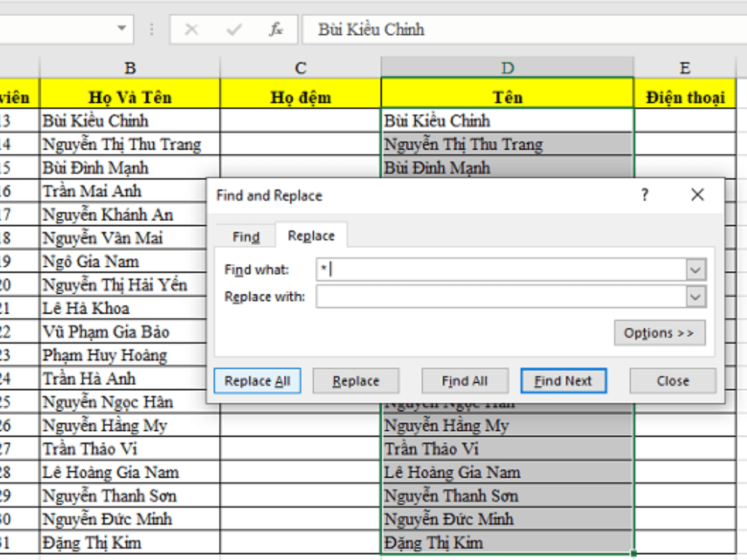Click the Close button in dialog
This screenshot has height=560, width=747.
click(673, 381)
